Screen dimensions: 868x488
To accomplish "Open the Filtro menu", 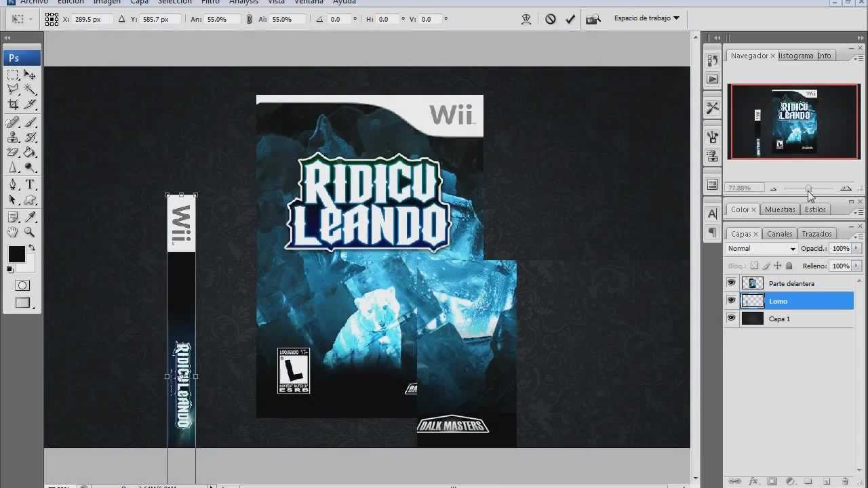I will click(x=210, y=3).
